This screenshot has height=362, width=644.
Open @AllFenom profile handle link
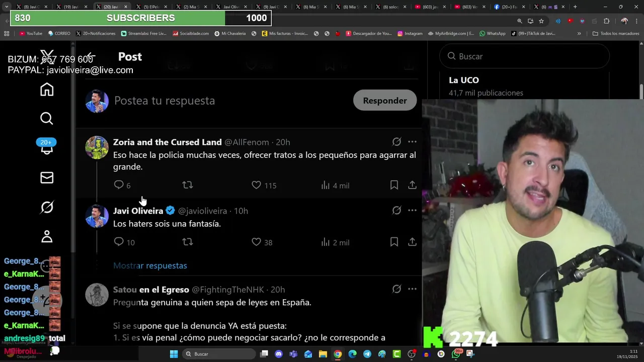click(247, 142)
